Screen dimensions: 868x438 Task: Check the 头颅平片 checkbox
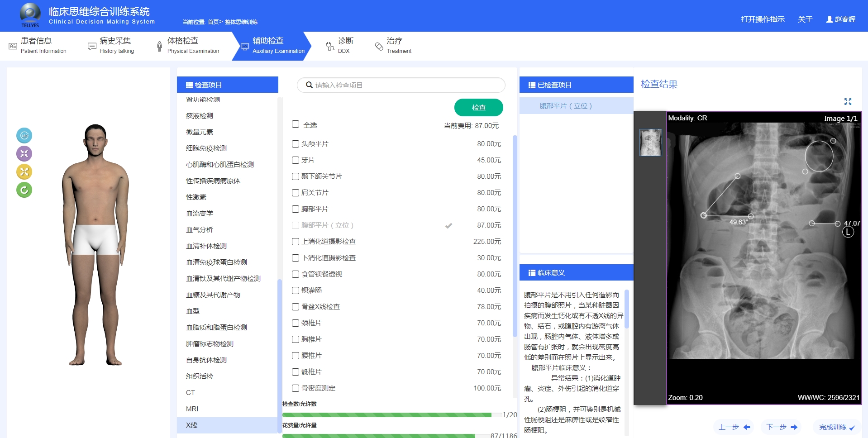(296, 144)
